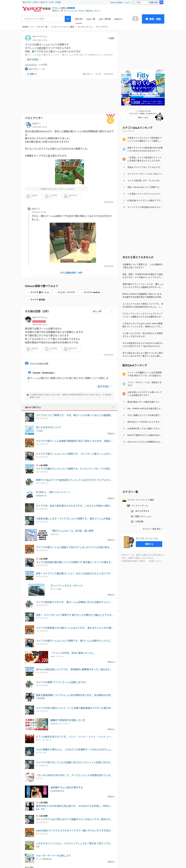Click 知恵コレ bookmark icon on the question
Screen dimensions: 186x868
tap(88, 74)
